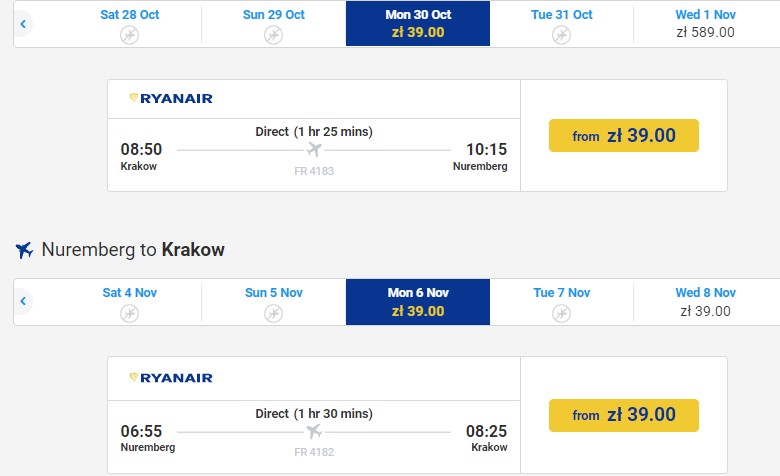Image resolution: width=780 pixels, height=476 pixels.
Task: Select return fare from zł 39.00 button
Action: click(623, 414)
